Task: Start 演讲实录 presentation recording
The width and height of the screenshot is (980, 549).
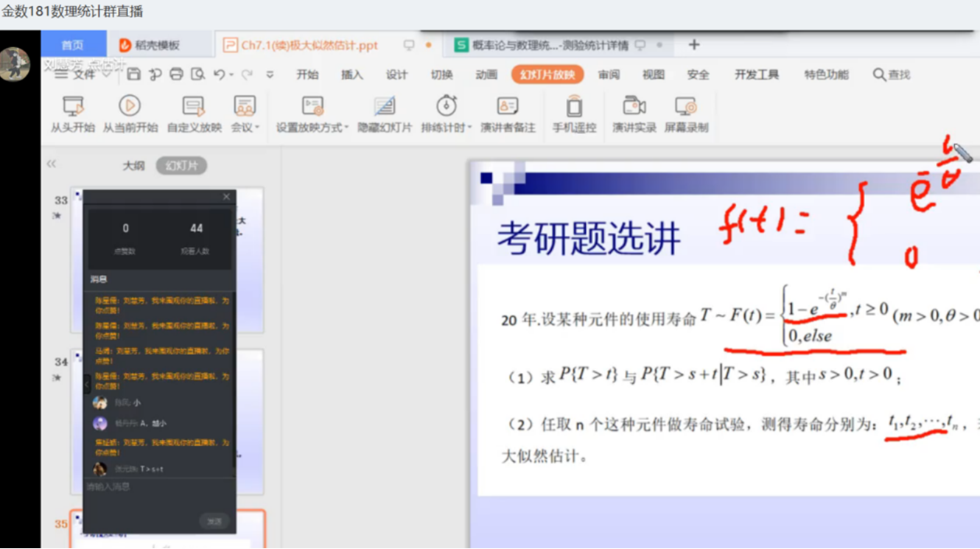Action: point(634,107)
